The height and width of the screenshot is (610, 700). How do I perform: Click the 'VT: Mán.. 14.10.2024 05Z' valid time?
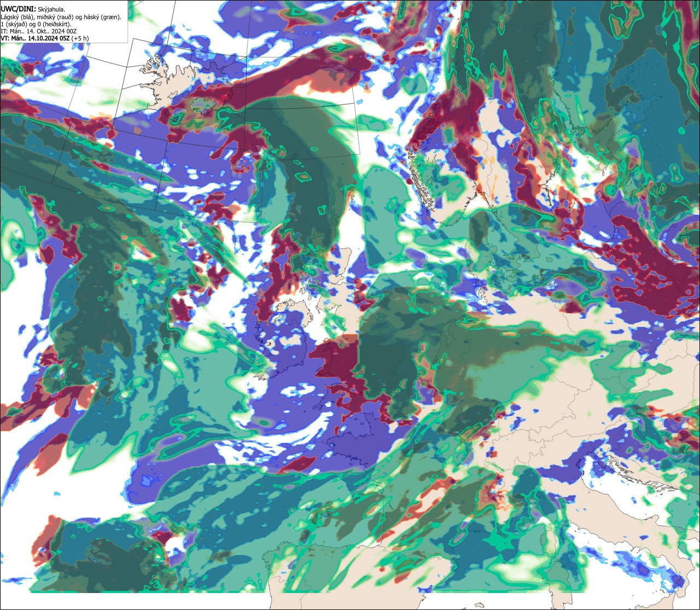[36, 38]
